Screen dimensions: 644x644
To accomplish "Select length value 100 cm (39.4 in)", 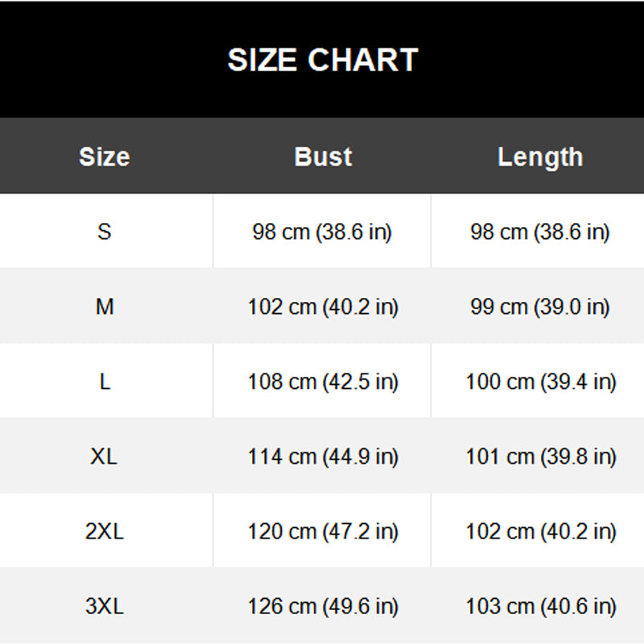I will [541, 382].
